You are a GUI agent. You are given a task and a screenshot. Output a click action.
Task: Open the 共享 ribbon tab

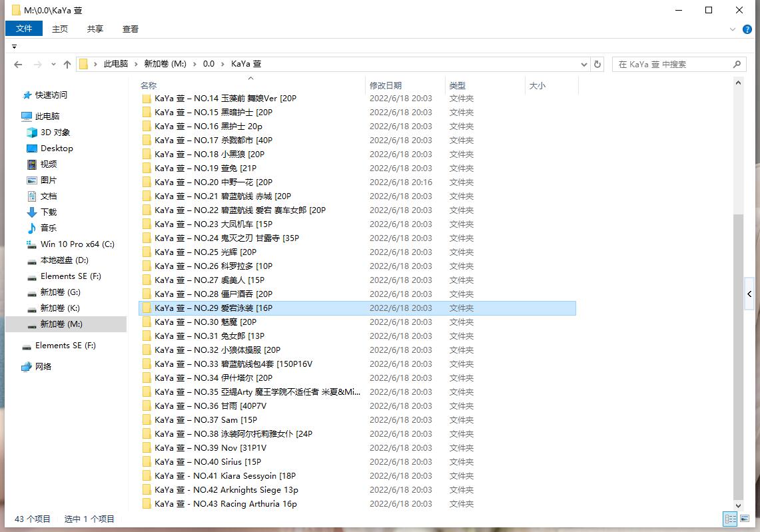[x=95, y=29]
